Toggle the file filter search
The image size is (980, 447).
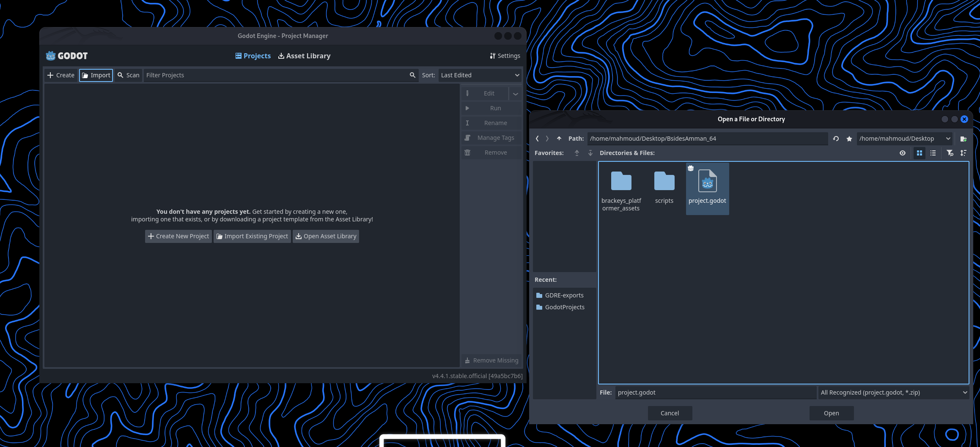[950, 153]
